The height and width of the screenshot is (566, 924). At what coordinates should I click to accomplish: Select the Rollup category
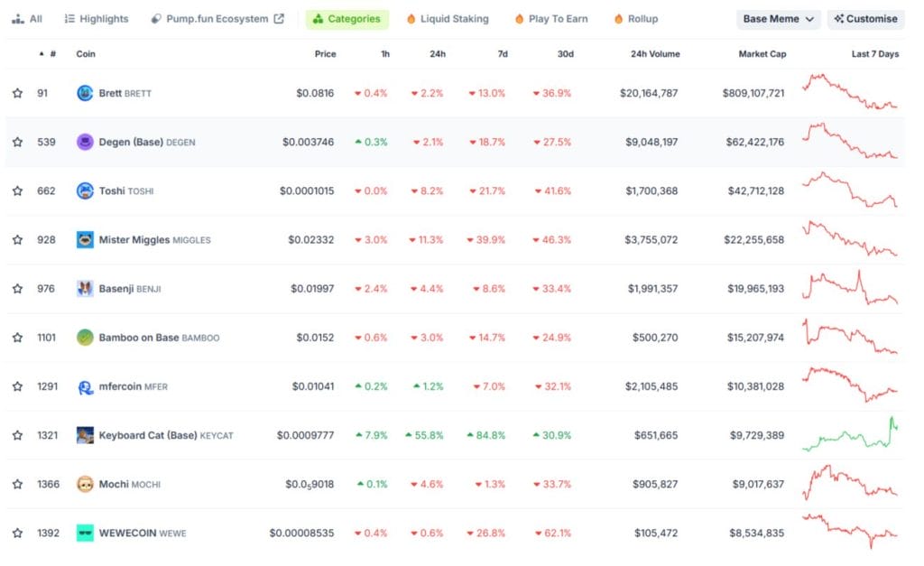[x=636, y=19]
